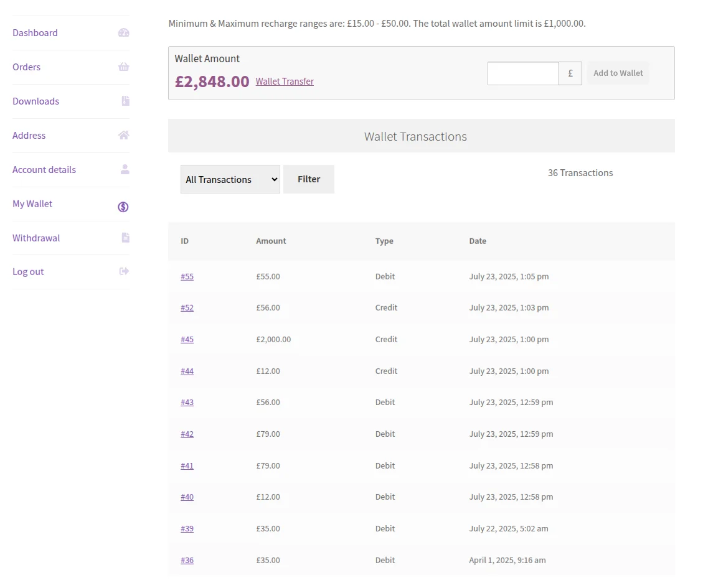
Task: Click the Log out arrow icon
Action: click(x=124, y=271)
